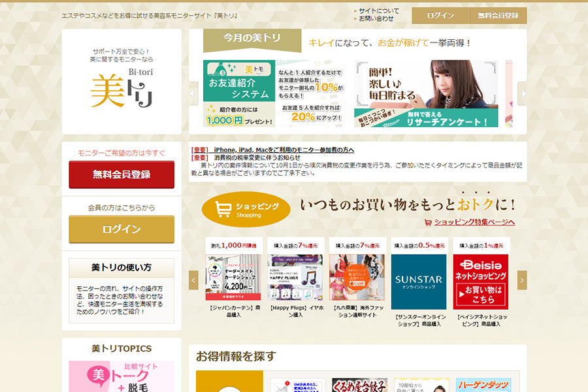Open the Happy Plugs イヤホン thumbnail
The image size is (588, 392).
point(295,278)
